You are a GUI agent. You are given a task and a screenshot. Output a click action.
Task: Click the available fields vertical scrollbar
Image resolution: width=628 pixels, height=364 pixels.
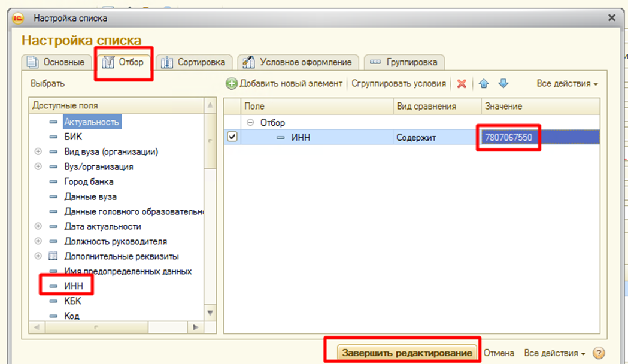click(x=210, y=210)
